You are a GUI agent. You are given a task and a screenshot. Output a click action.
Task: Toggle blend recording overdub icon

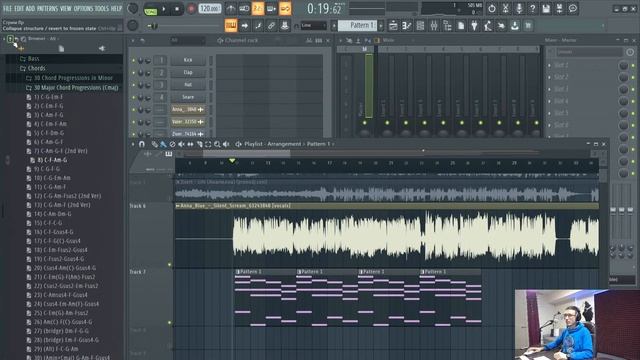click(x=271, y=8)
